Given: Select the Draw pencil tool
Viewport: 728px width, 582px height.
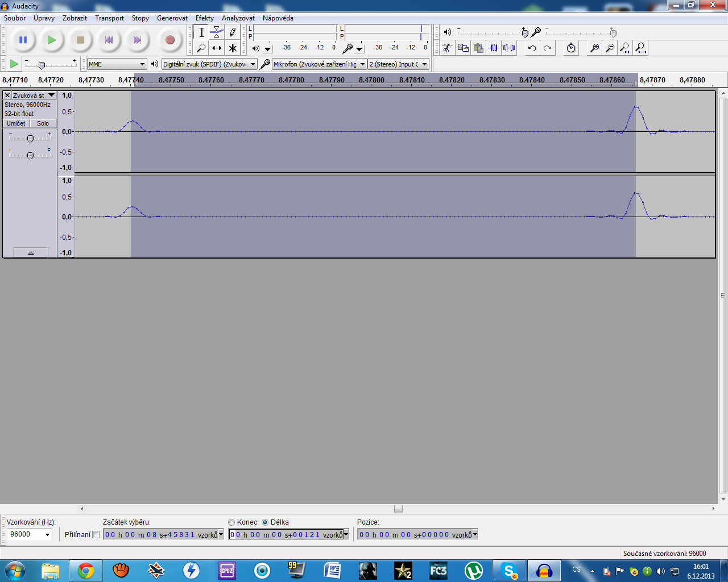Looking at the screenshot, I should [x=233, y=32].
